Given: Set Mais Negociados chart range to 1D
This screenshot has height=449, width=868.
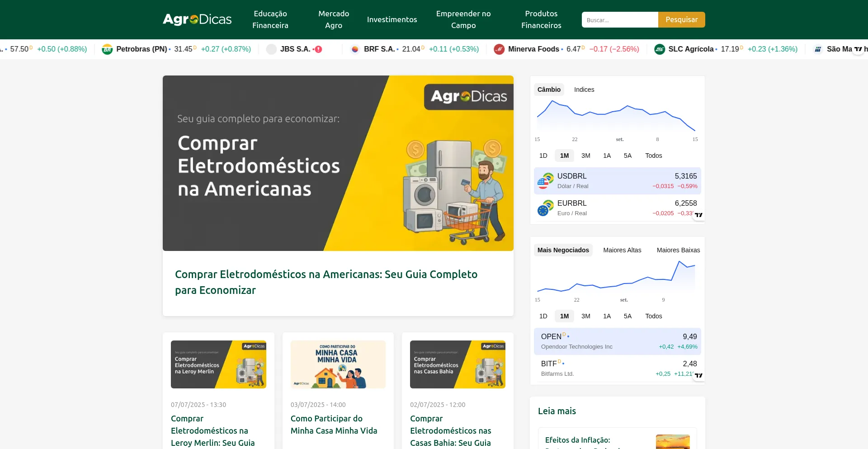Looking at the screenshot, I should [x=543, y=316].
